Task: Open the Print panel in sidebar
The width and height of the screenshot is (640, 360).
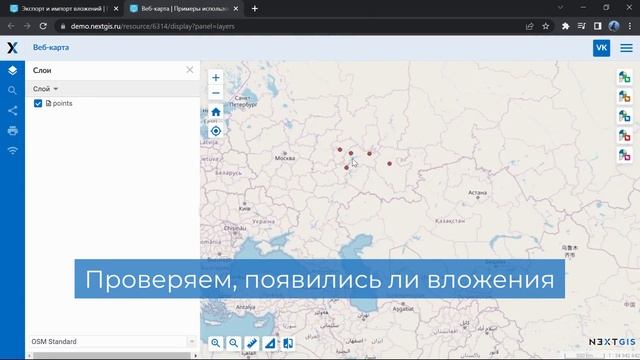Action: [12, 131]
